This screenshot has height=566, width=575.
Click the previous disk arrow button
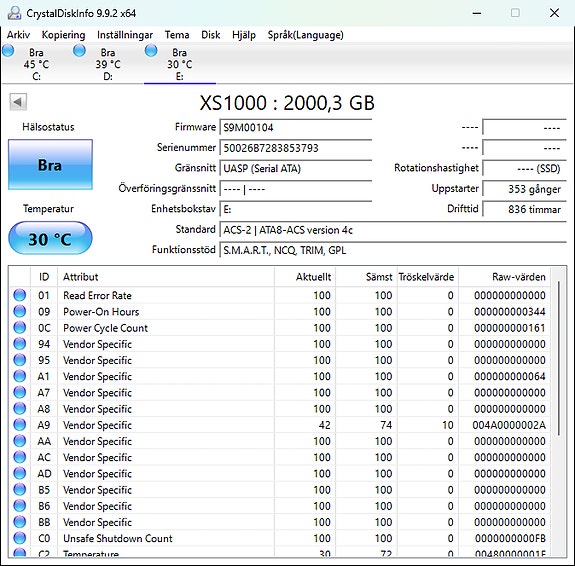(x=18, y=102)
